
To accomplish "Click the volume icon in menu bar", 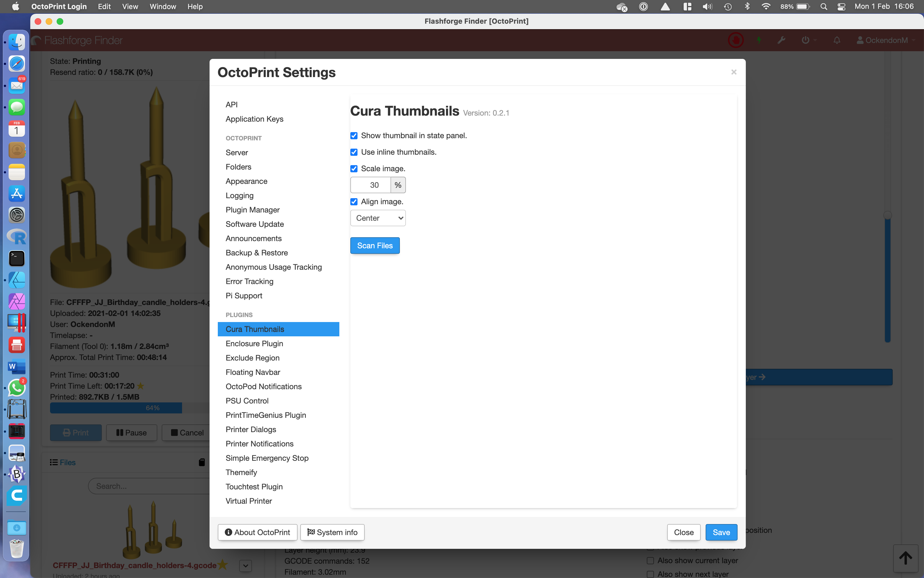I will pyautogui.click(x=707, y=7).
